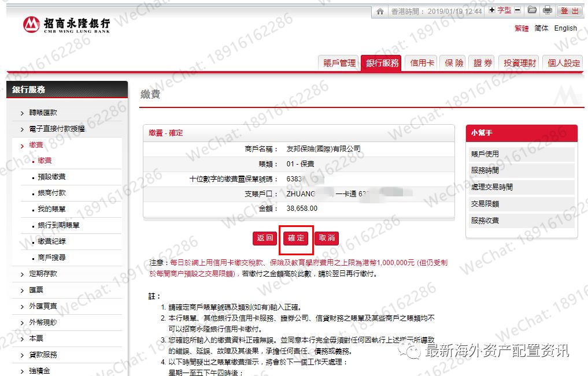Viewport: 588px width, 376px height.
Task: Click the 登出 logout button
Action: [x=569, y=11]
